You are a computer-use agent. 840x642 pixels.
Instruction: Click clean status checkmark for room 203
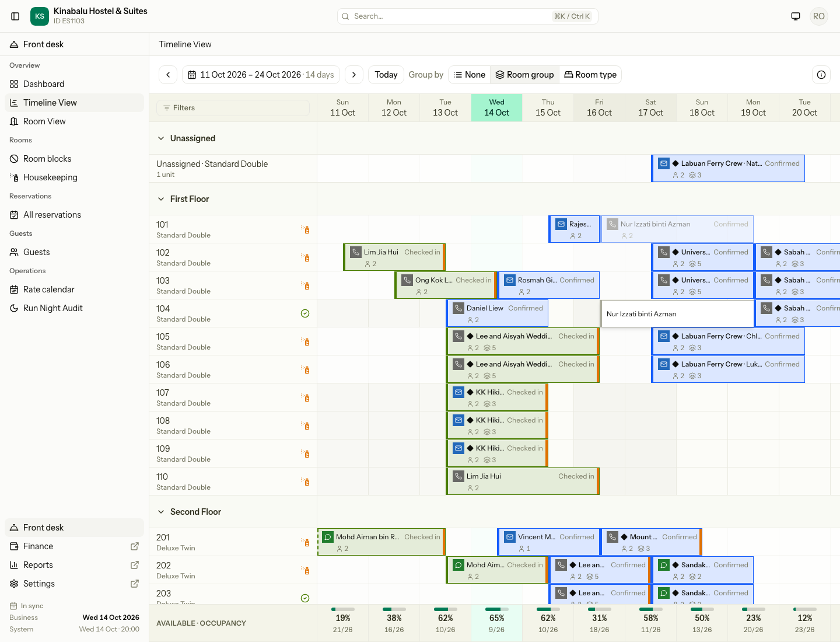pos(305,598)
